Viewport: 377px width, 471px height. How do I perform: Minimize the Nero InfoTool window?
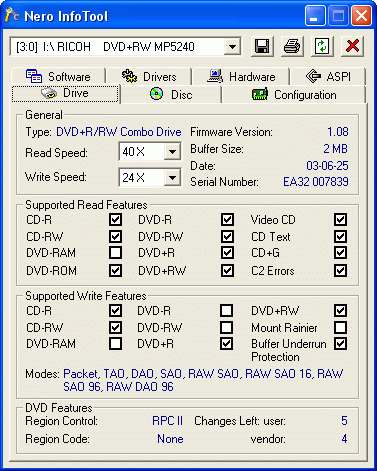pyautogui.click(x=315, y=16)
